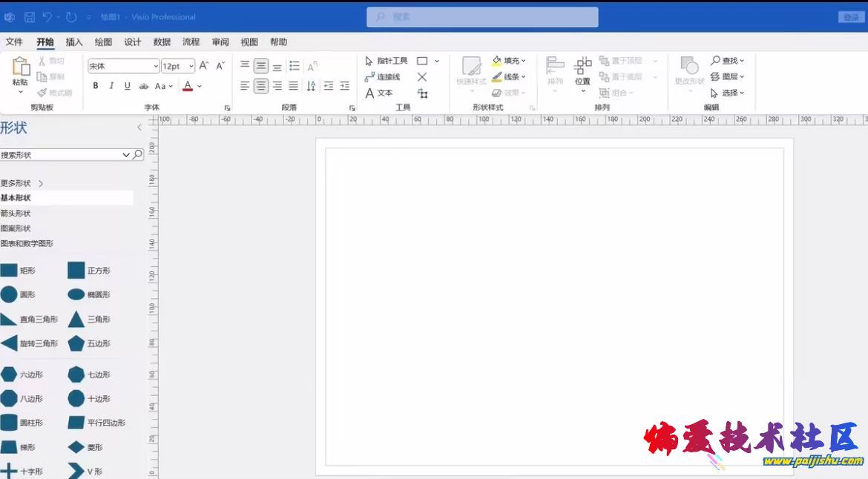The height and width of the screenshot is (479, 868).
Task: Expand More Shapes (更多形状)
Action: pyautogui.click(x=22, y=183)
